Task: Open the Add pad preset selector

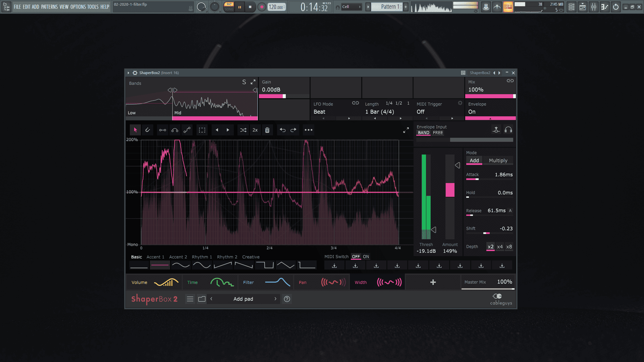Action: click(243, 299)
